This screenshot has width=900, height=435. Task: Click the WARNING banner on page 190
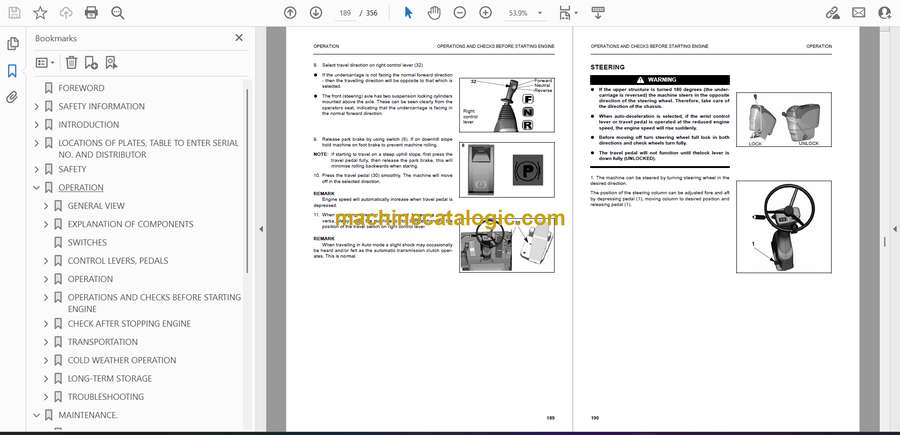click(660, 80)
